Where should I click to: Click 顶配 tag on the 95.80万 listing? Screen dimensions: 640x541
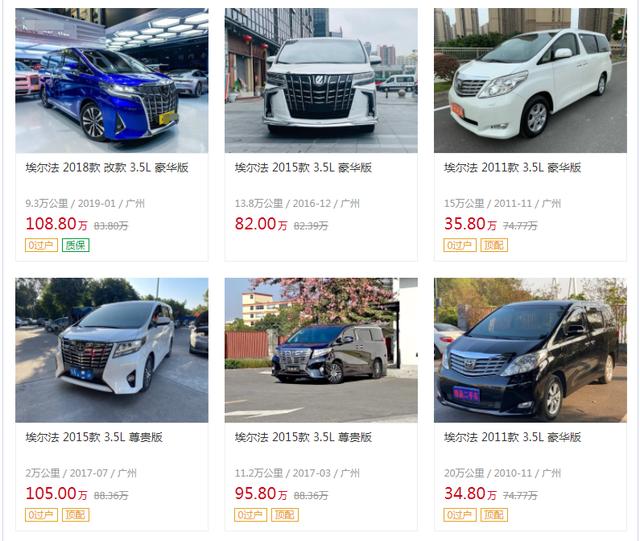[x=285, y=515]
